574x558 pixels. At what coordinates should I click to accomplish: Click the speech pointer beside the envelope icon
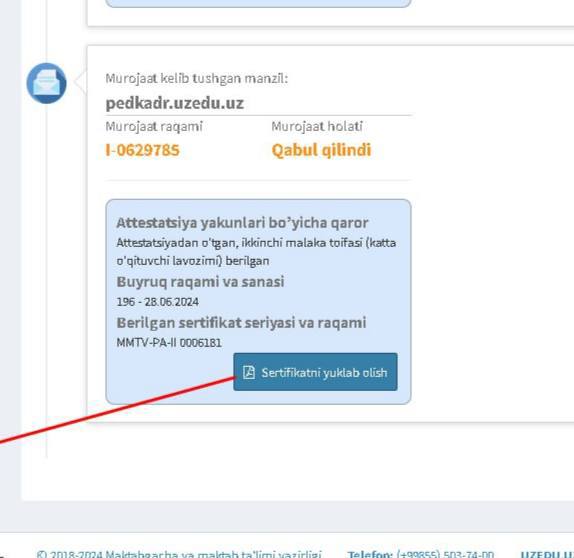(x=80, y=82)
